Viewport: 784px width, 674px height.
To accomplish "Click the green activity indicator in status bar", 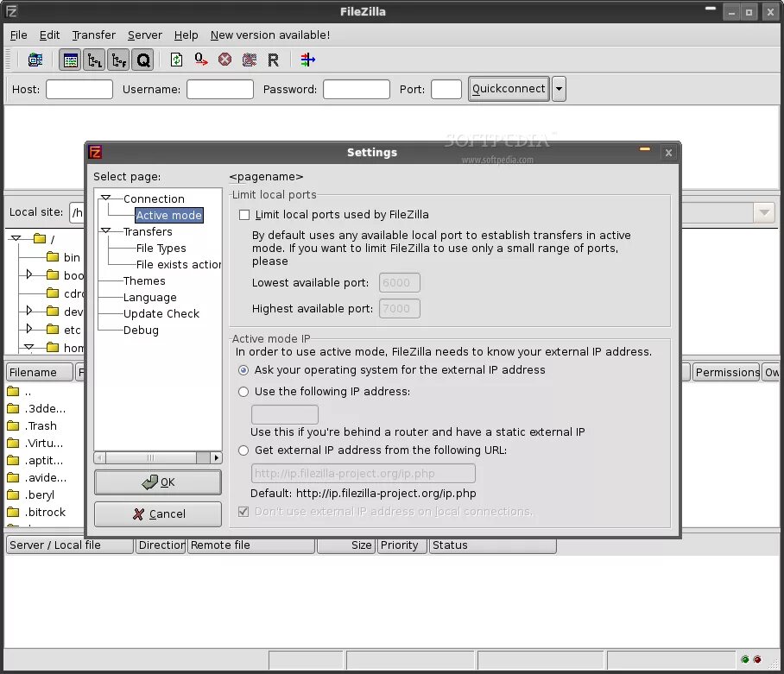I will pyautogui.click(x=745, y=659).
